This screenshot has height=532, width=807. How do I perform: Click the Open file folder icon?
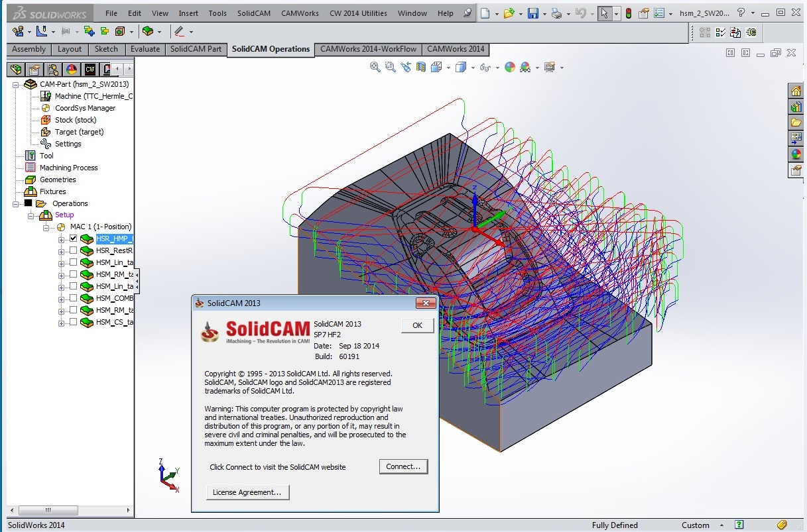(x=509, y=13)
